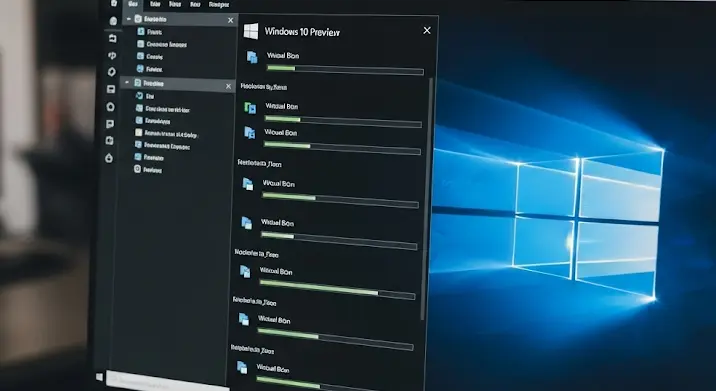Viewport: 716px width, 391px height.
Task: Select the diamond-shaped icon in the left sidebar
Action: (x=111, y=72)
